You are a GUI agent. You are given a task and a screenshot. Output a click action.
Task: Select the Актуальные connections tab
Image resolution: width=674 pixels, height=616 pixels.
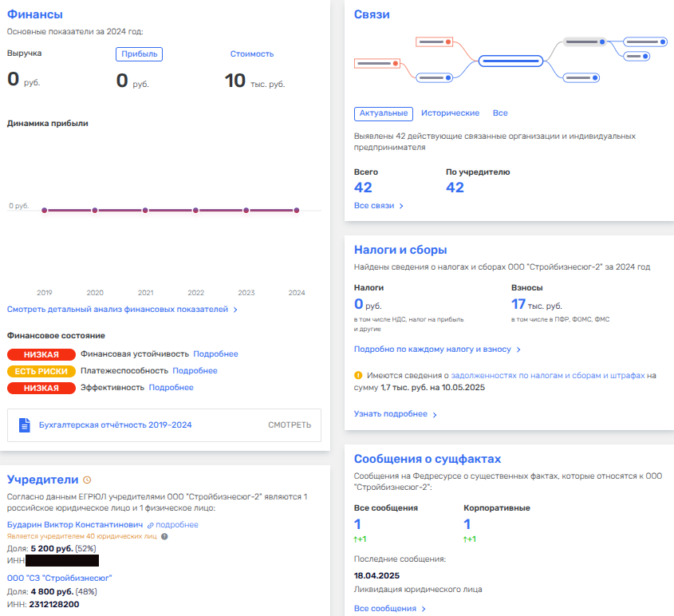point(383,113)
